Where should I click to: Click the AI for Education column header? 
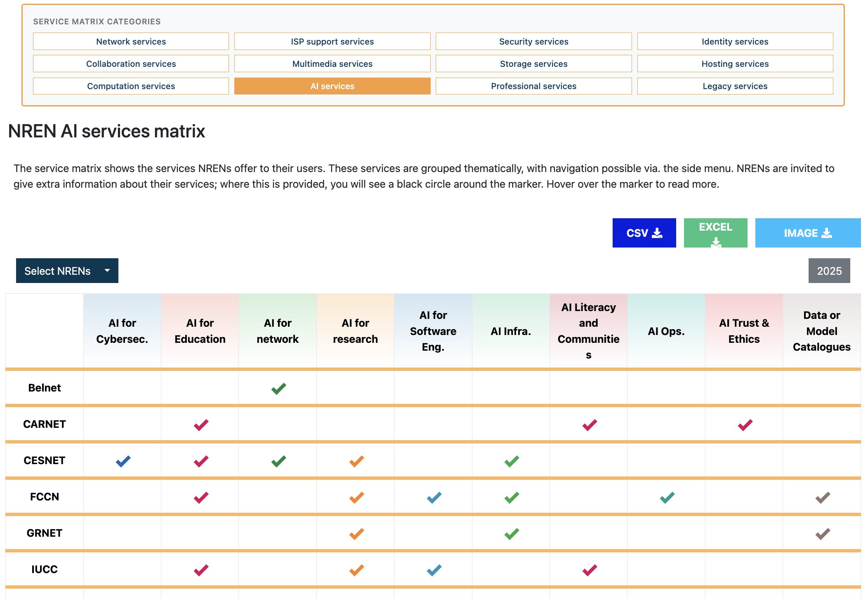coord(200,331)
